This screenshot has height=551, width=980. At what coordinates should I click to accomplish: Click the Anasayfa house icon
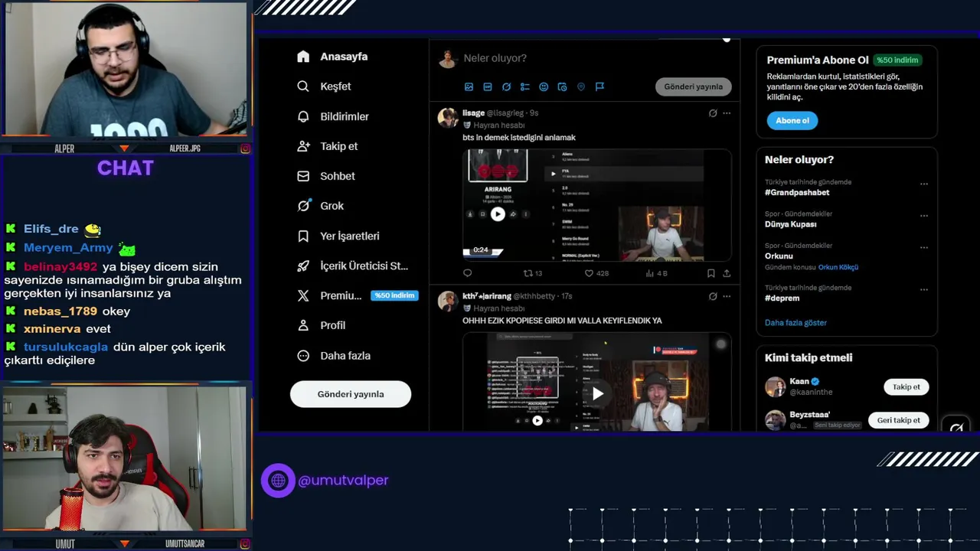coord(303,57)
